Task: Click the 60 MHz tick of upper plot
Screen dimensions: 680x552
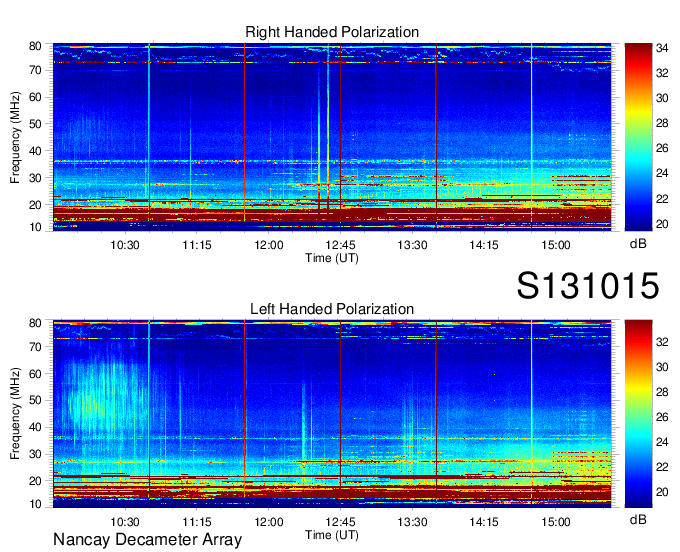Action: 35,97
